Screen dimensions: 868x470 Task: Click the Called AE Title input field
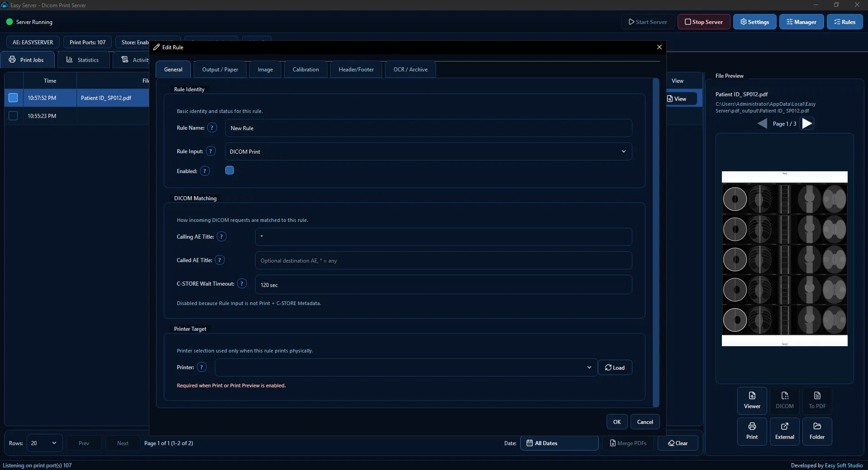(443, 260)
